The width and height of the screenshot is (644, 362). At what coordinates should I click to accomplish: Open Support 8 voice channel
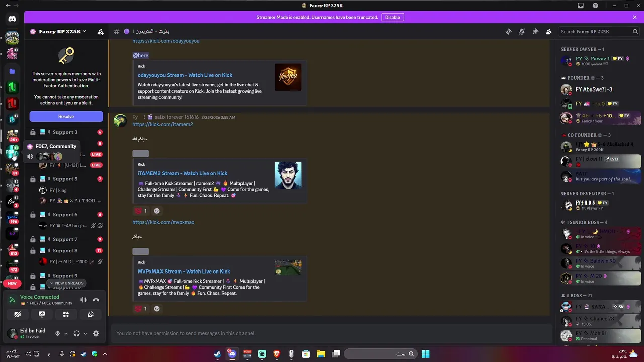tap(66, 251)
